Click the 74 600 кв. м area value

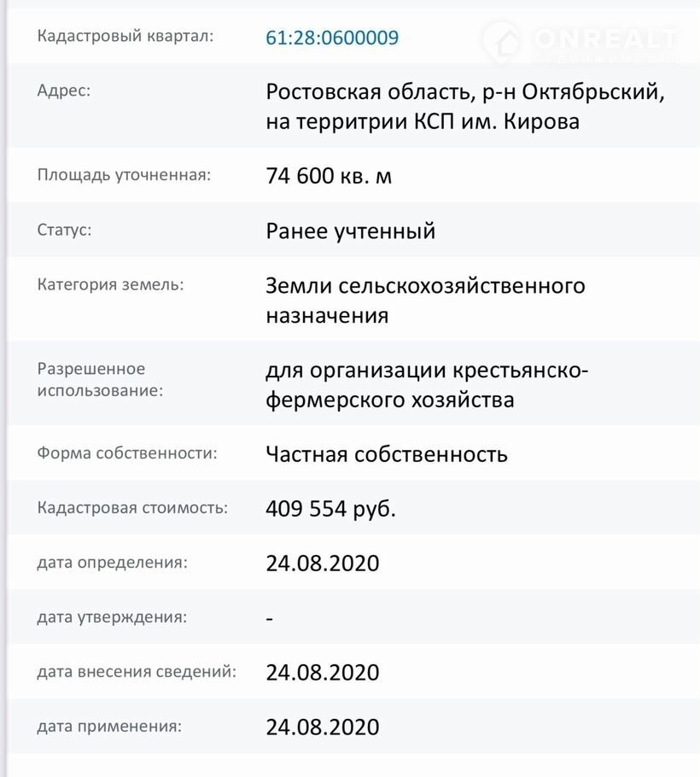coord(329,177)
